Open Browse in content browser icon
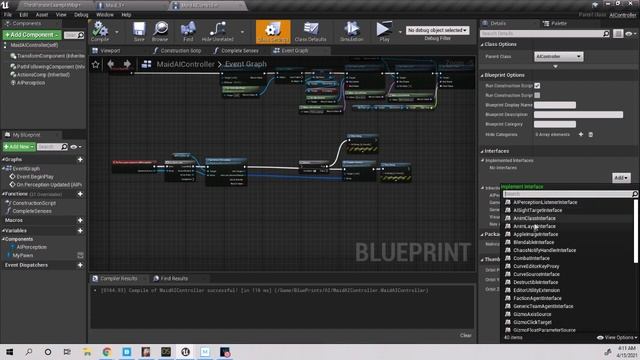The image size is (640, 360). pos(160,31)
